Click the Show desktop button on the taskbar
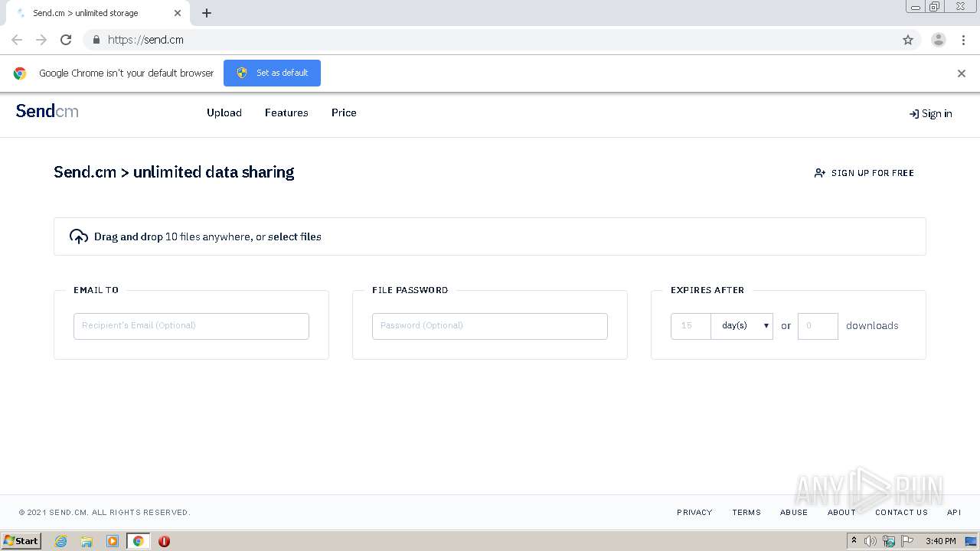 click(x=972, y=541)
